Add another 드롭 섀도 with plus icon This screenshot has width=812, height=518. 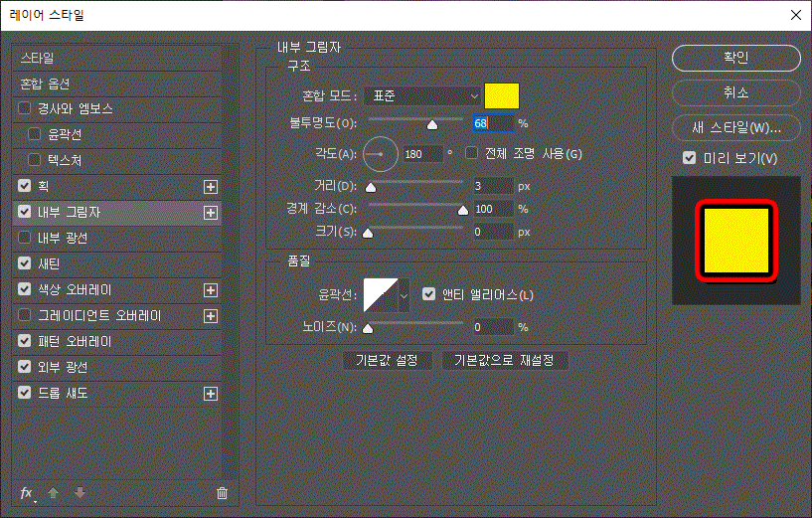click(x=211, y=394)
